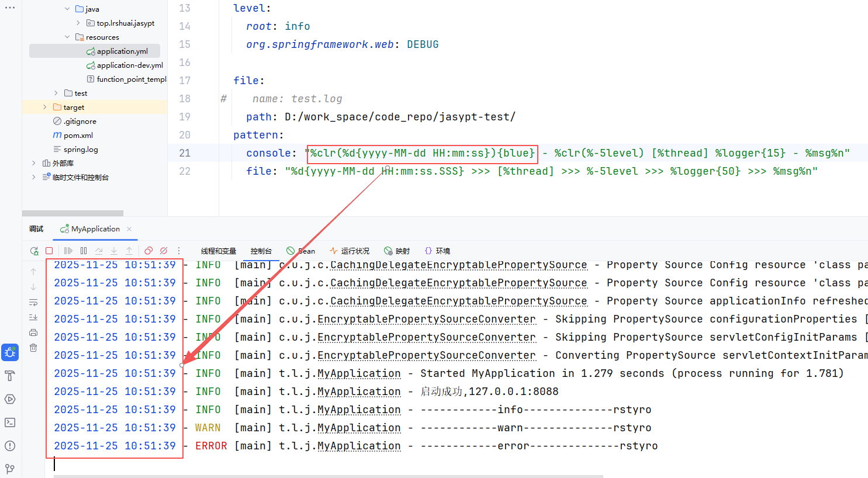Print console output with printer icon
This screenshot has width=868, height=478.
[x=33, y=332]
